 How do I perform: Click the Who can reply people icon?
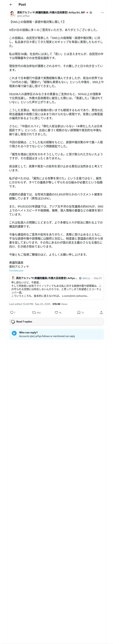pos(14,333)
